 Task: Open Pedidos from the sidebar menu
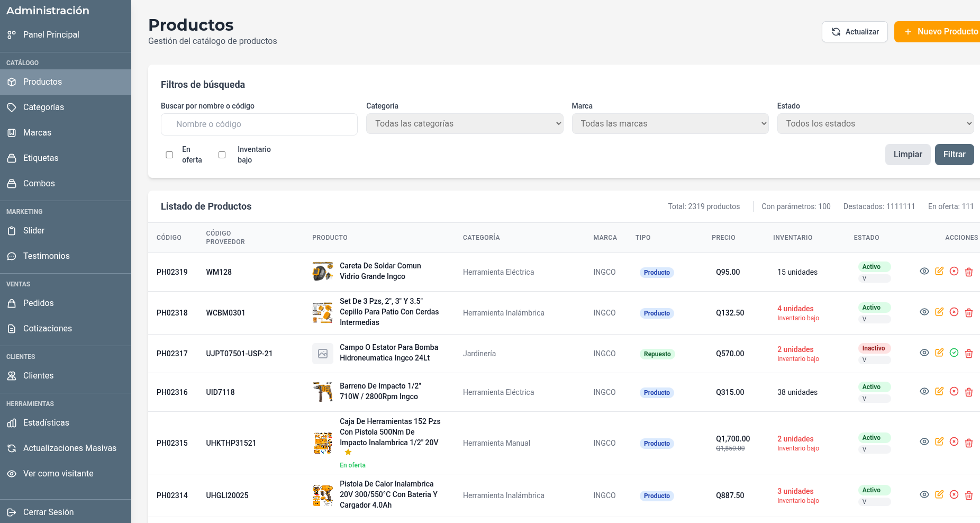38,303
